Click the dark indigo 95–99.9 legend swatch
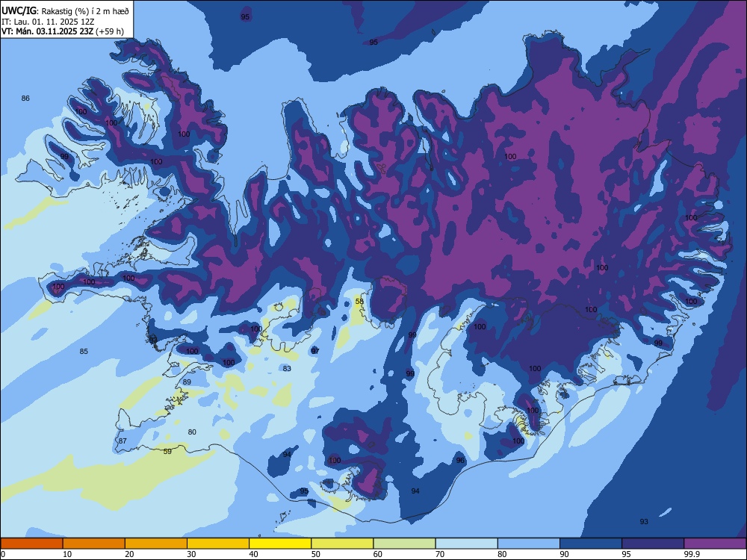 point(653,544)
